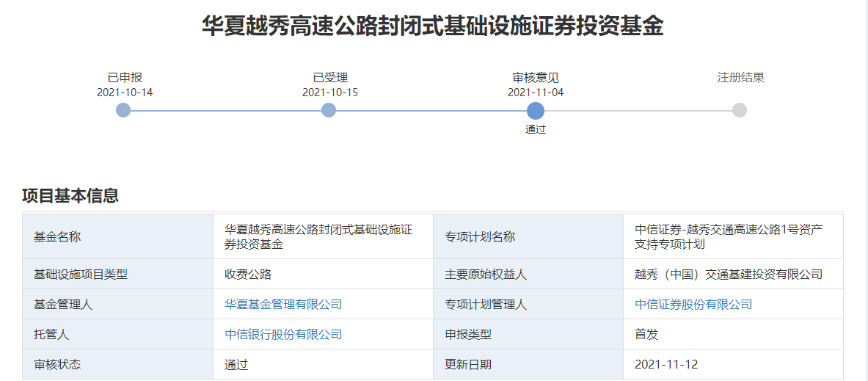Click the grey 注册结果 timeline circle
Viewport: 868px width, 381px height.
(740, 110)
